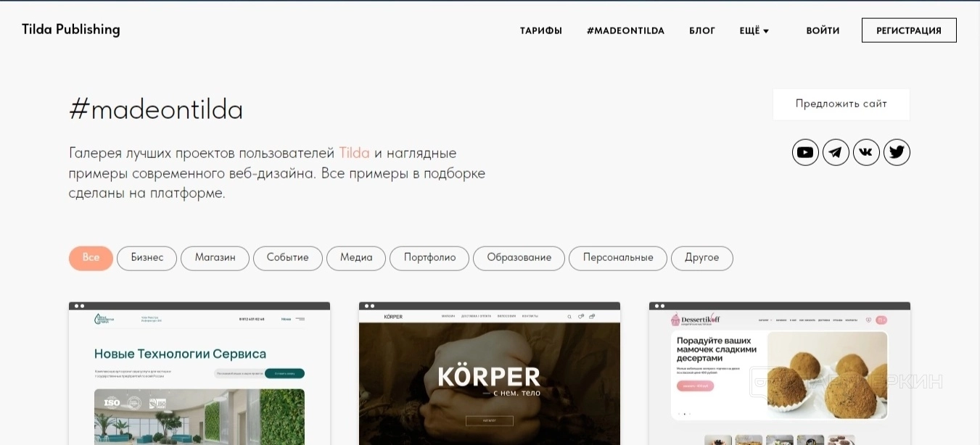Filter gallery by Медиа
The height and width of the screenshot is (445, 980).
[x=356, y=258]
